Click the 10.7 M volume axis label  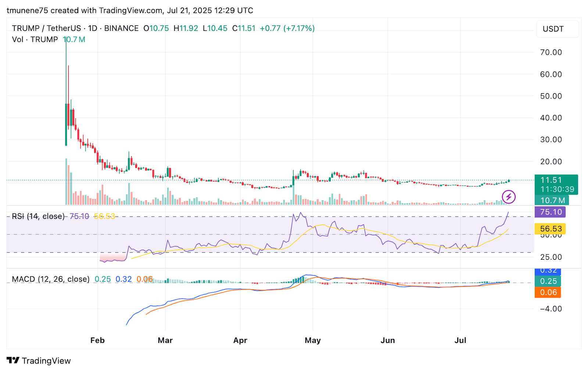[x=552, y=201]
